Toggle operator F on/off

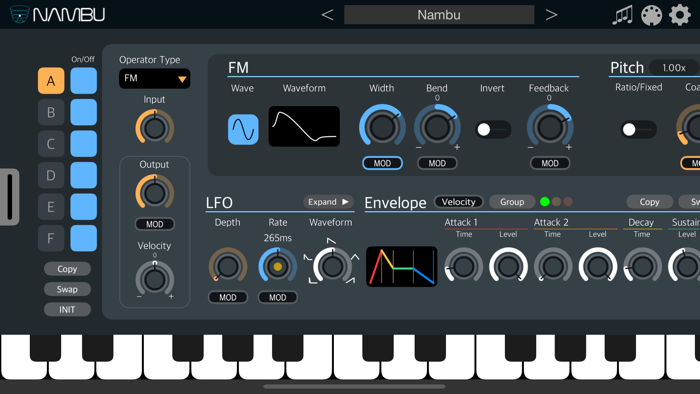click(83, 238)
